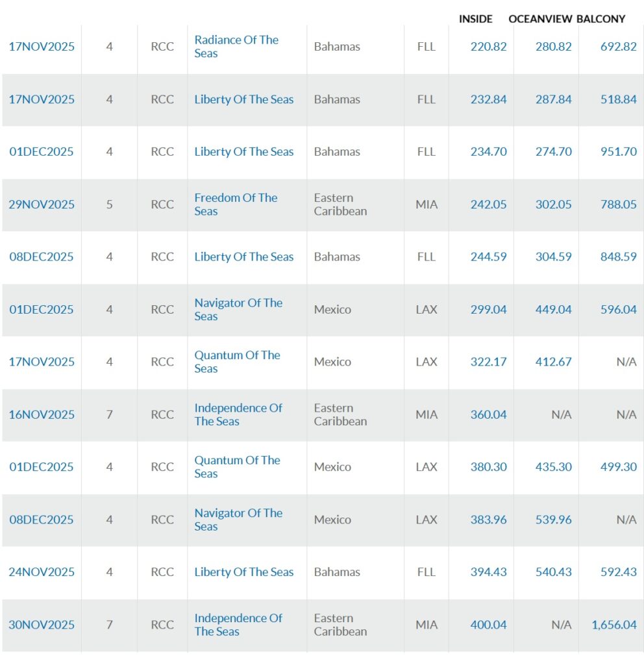
Task: Click the 287.84 oceanview price
Action: point(553,99)
